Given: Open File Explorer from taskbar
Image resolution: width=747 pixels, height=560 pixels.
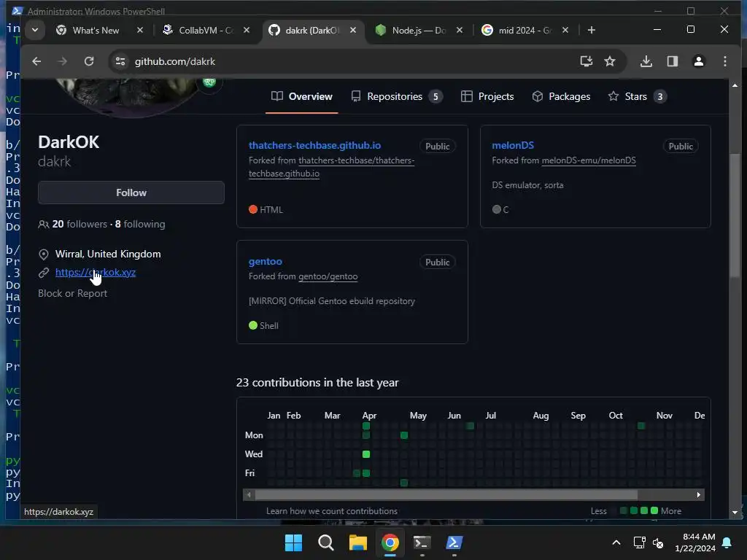Looking at the screenshot, I should tap(357, 542).
